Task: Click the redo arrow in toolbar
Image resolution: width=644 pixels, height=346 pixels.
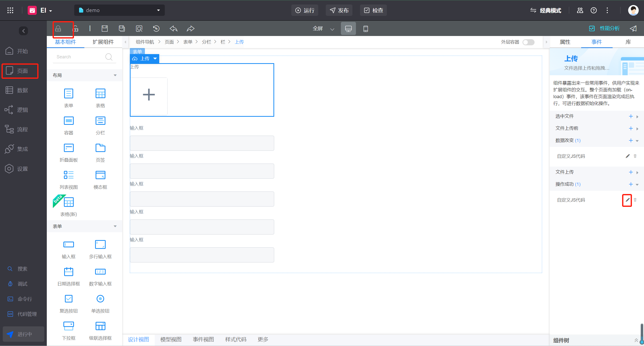Action: pos(190,29)
